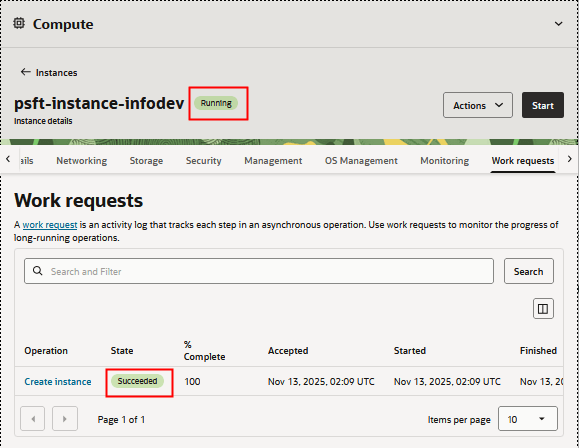Open the Items per page dropdown
The image size is (579, 448).
click(x=527, y=418)
